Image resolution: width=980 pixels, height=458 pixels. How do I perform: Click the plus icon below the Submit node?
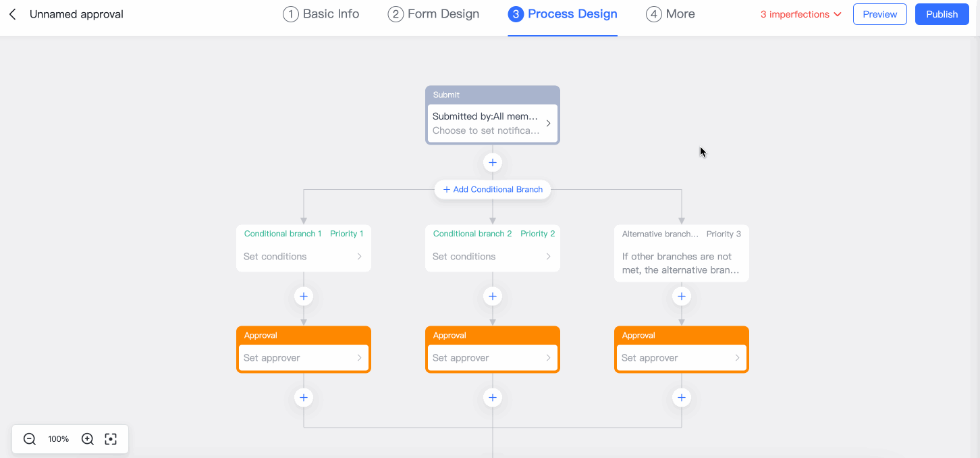click(492, 162)
